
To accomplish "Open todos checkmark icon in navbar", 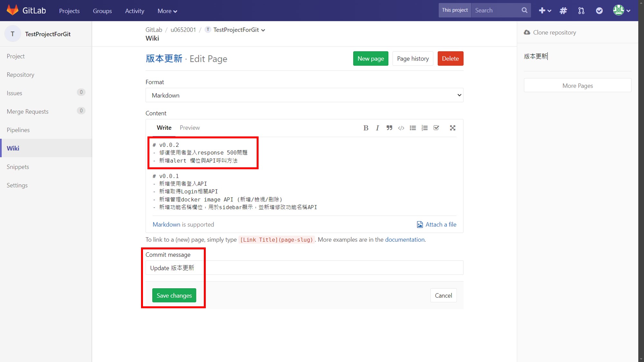I will [599, 11].
